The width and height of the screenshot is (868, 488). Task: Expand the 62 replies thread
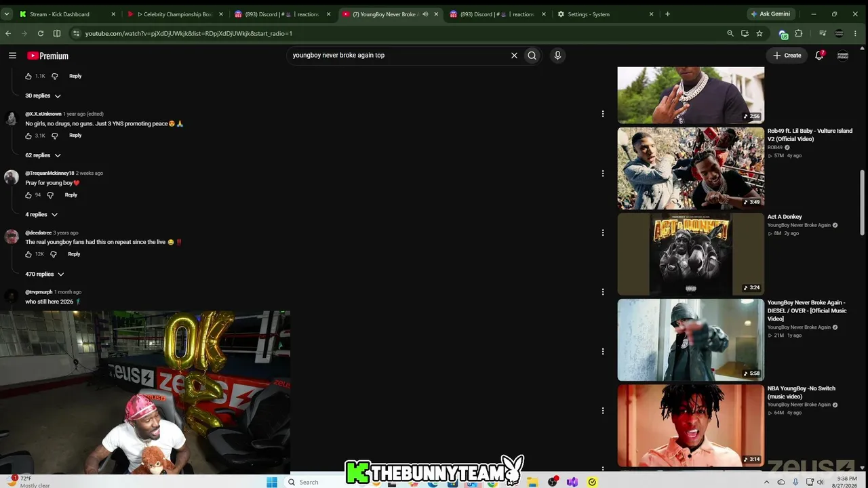(x=43, y=155)
